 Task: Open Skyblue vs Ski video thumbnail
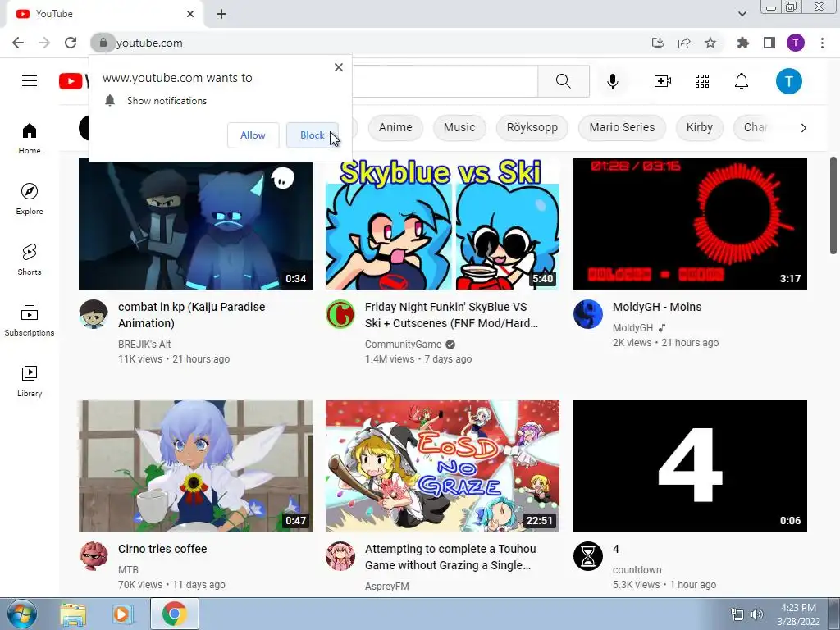pyautogui.click(x=442, y=224)
